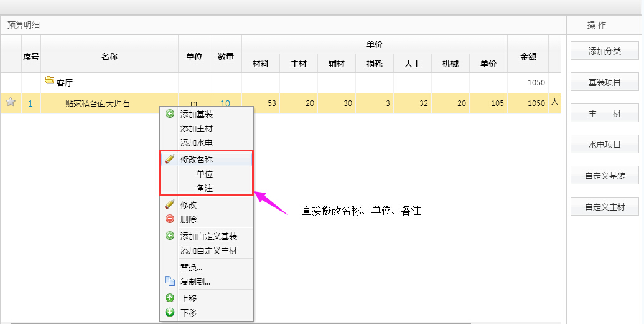Choose 备注 in the context menu
644x324 pixels.
coord(205,188)
